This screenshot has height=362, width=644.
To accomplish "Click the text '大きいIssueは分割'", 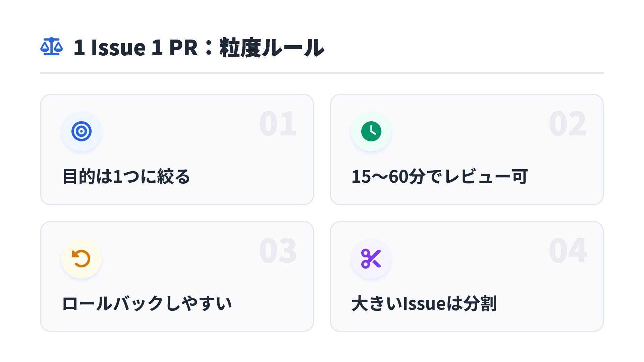I will [x=424, y=304].
